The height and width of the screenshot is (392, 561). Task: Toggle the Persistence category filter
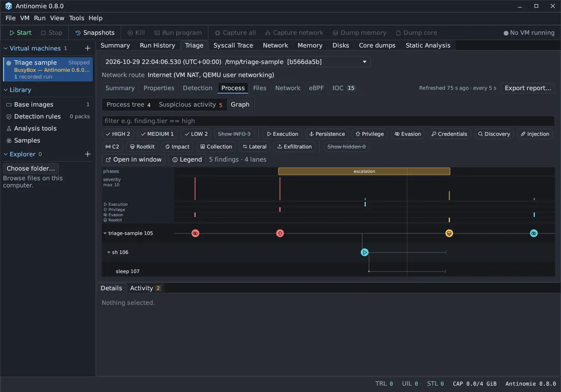327,134
